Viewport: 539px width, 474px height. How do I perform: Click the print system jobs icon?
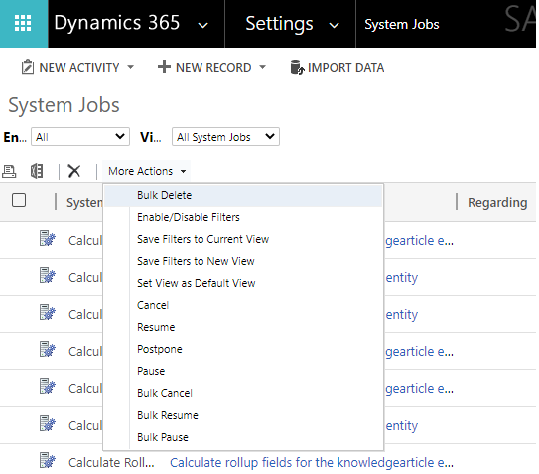tap(9, 171)
